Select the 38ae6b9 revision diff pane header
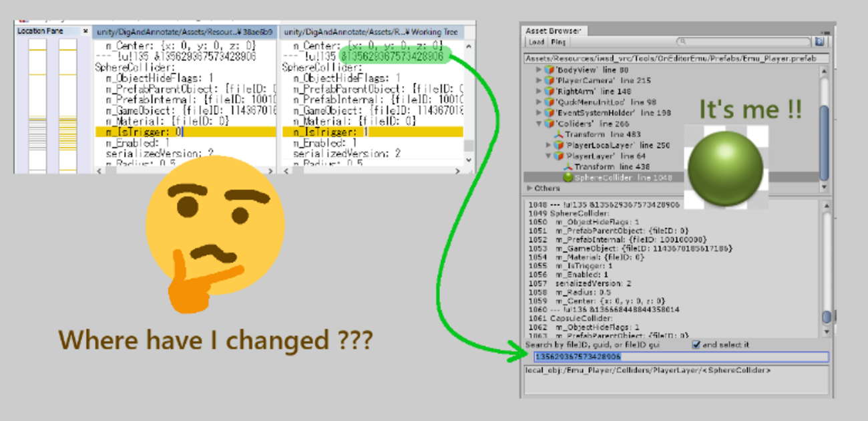This screenshot has width=868, height=421. 184,32
